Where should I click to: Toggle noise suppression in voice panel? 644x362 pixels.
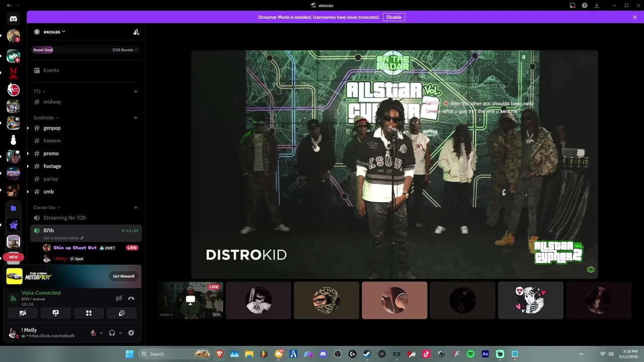pyautogui.click(x=119, y=298)
